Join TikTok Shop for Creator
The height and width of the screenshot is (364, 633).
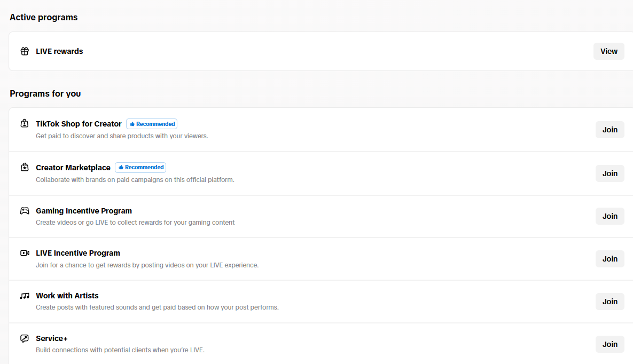[609, 130]
